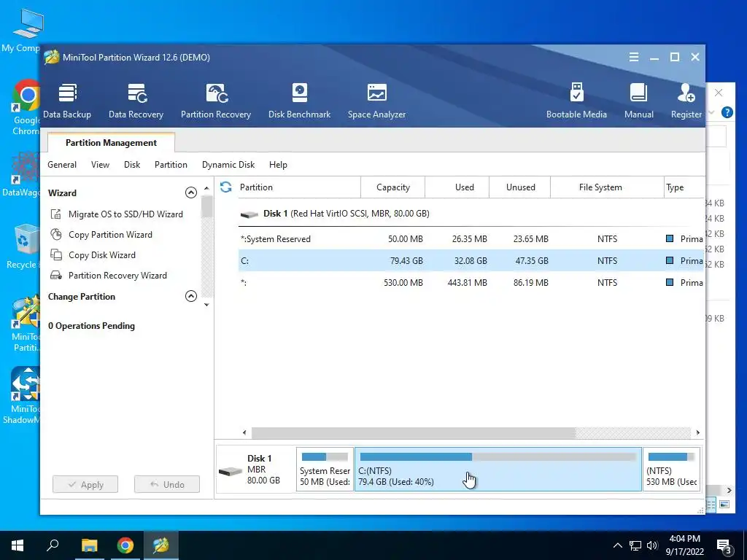
Task: Open the hamburger menu in title bar
Action: click(634, 57)
